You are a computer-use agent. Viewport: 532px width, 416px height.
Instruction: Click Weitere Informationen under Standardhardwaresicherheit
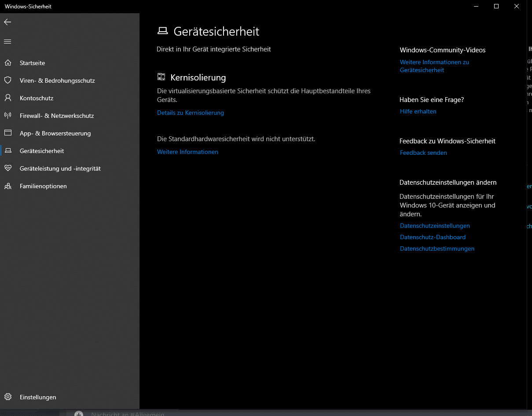[187, 152]
